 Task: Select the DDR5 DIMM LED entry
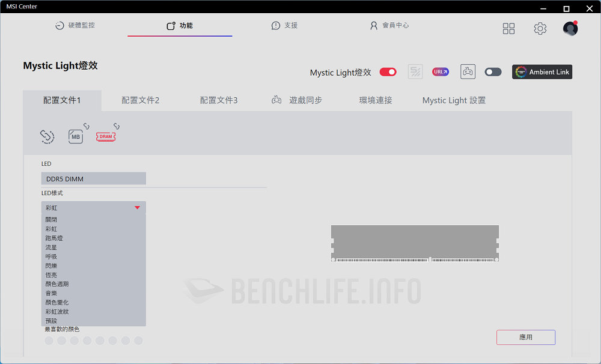[94, 178]
